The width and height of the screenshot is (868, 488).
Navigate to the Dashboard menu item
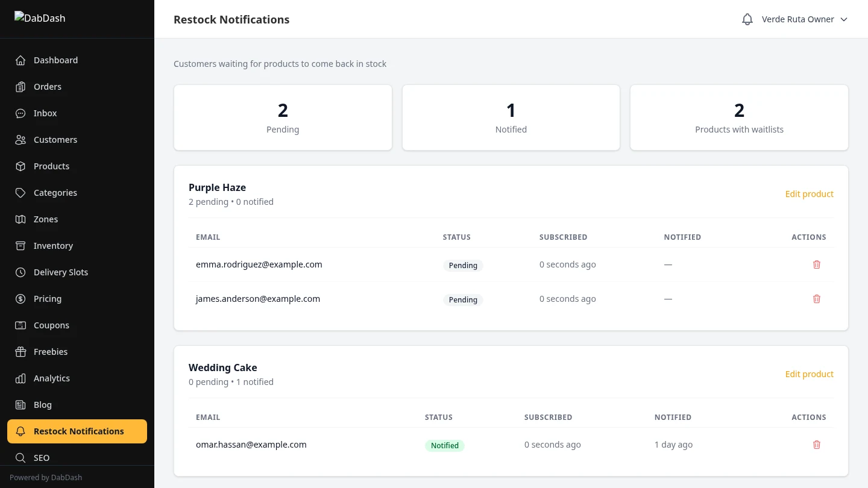[x=55, y=60]
